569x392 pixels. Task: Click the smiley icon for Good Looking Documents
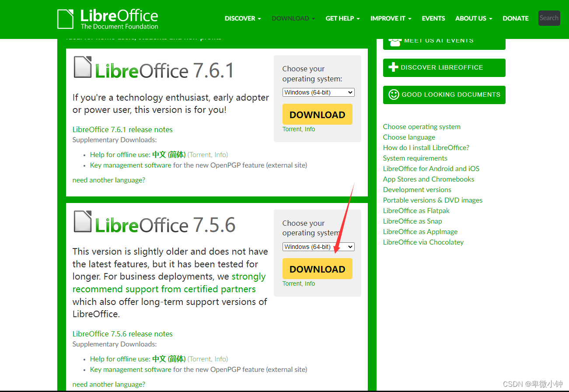tap(394, 94)
